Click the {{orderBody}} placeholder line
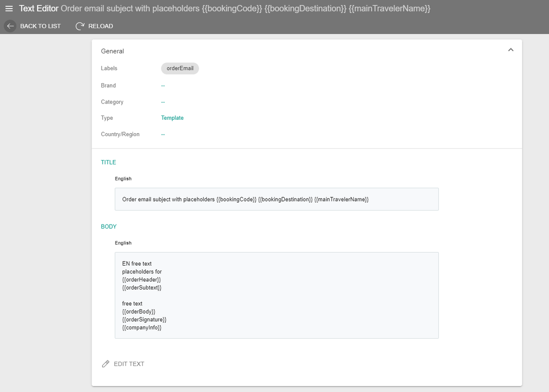549x392 pixels. 139,312
